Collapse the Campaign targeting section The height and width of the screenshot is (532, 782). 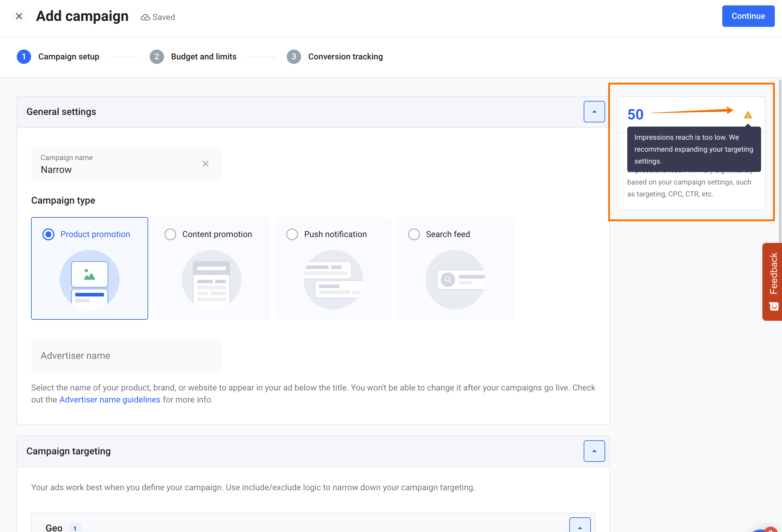594,451
